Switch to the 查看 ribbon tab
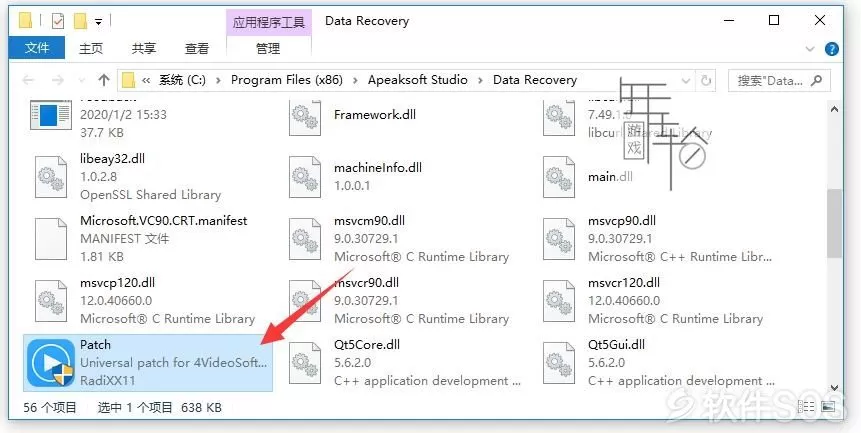This screenshot has width=861, height=433. point(197,49)
